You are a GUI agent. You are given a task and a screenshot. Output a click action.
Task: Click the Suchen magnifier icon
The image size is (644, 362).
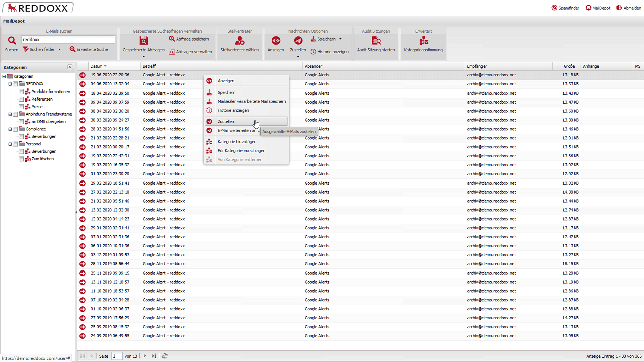click(12, 41)
